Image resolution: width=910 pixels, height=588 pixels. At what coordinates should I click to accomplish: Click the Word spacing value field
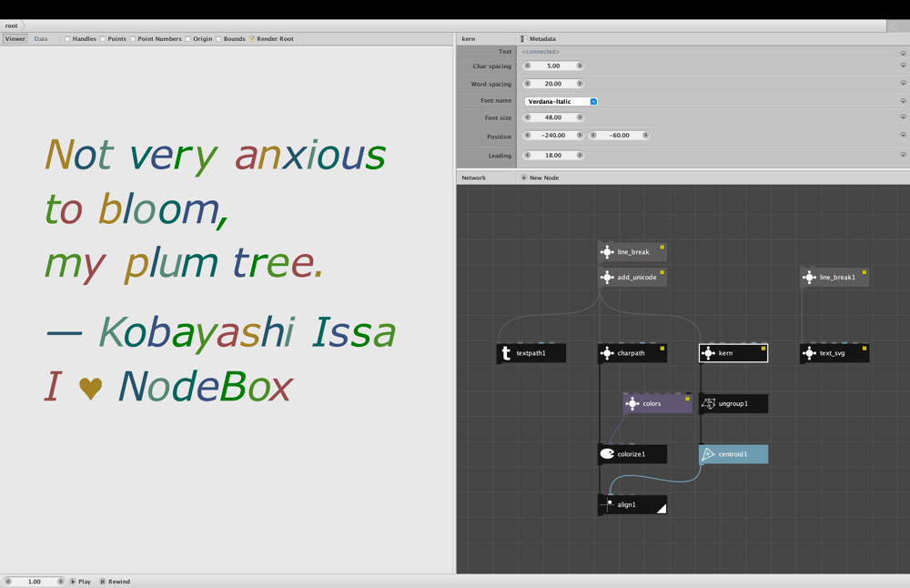pos(553,84)
